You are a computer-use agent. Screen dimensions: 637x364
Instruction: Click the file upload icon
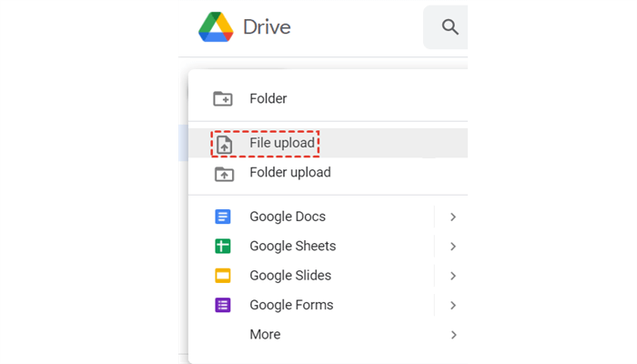(223, 144)
